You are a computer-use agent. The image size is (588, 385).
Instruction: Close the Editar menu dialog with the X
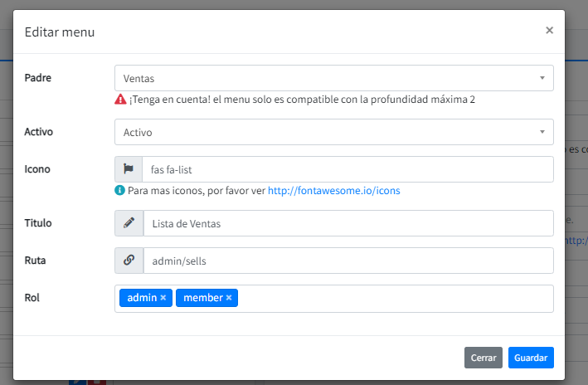click(x=549, y=31)
